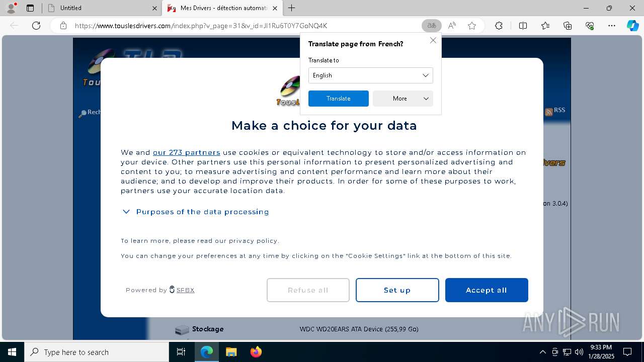Open Collections icon
The height and width of the screenshot is (362, 644).
(x=568, y=26)
